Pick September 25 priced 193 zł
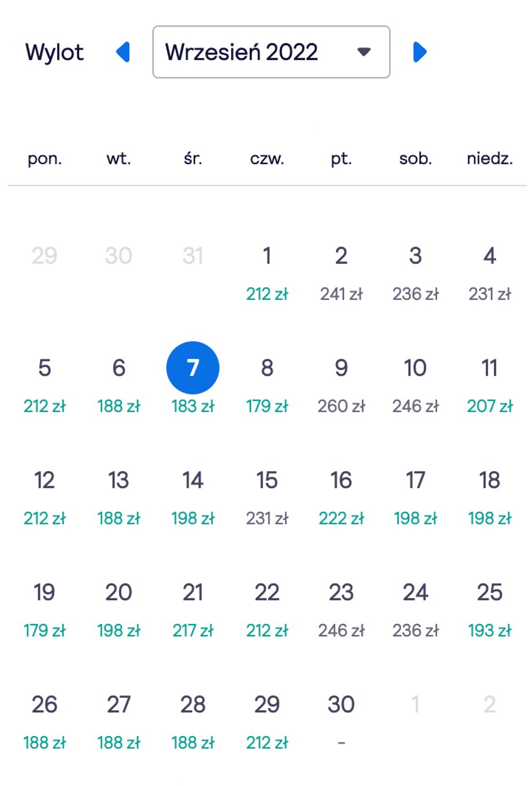 490,609
